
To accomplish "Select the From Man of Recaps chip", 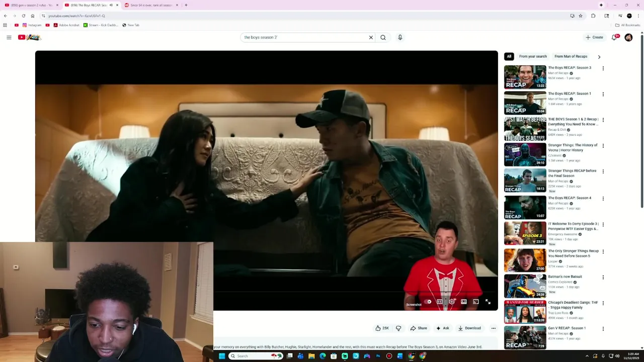I will pyautogui.click(x=571, y=56).
